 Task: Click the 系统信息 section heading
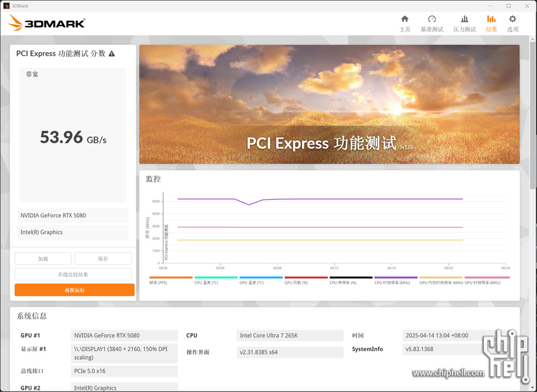pos(32,316)
